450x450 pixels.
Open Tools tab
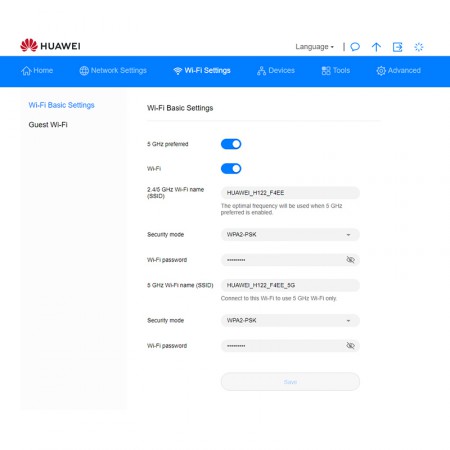[x=336, y=71]
